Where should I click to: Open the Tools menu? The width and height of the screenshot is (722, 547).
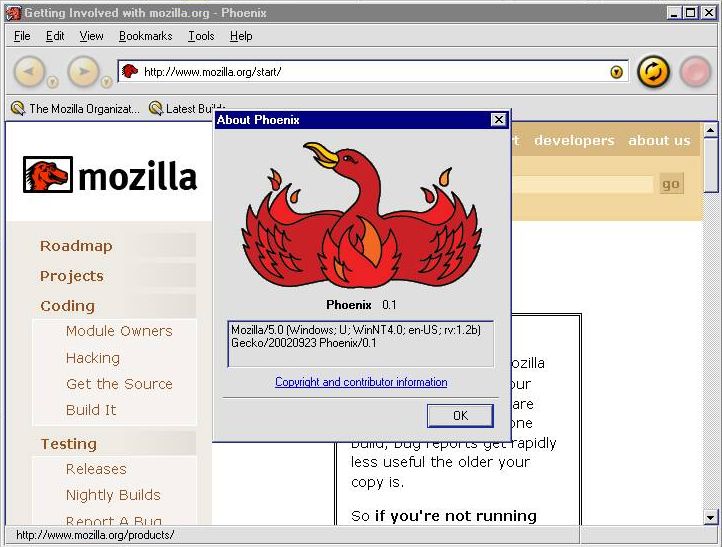pyautogui.click(x=201, y=36)
